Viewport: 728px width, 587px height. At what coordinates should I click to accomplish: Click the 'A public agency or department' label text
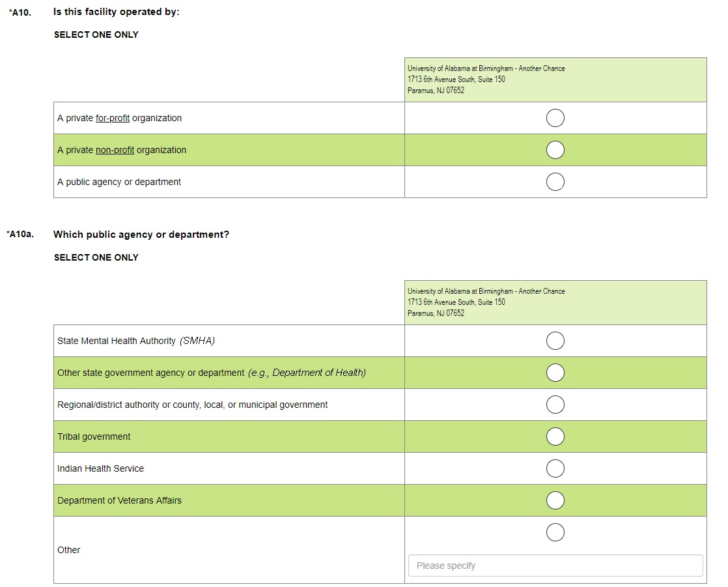[119, 182]
